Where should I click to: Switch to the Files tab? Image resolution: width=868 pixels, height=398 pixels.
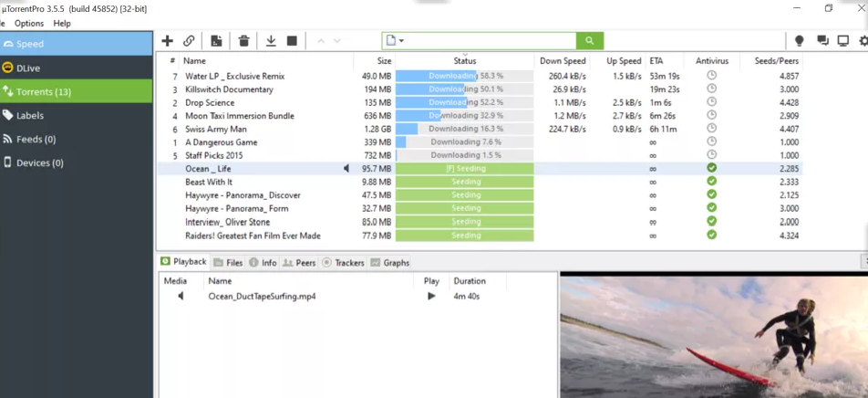(x=228, y=263)
